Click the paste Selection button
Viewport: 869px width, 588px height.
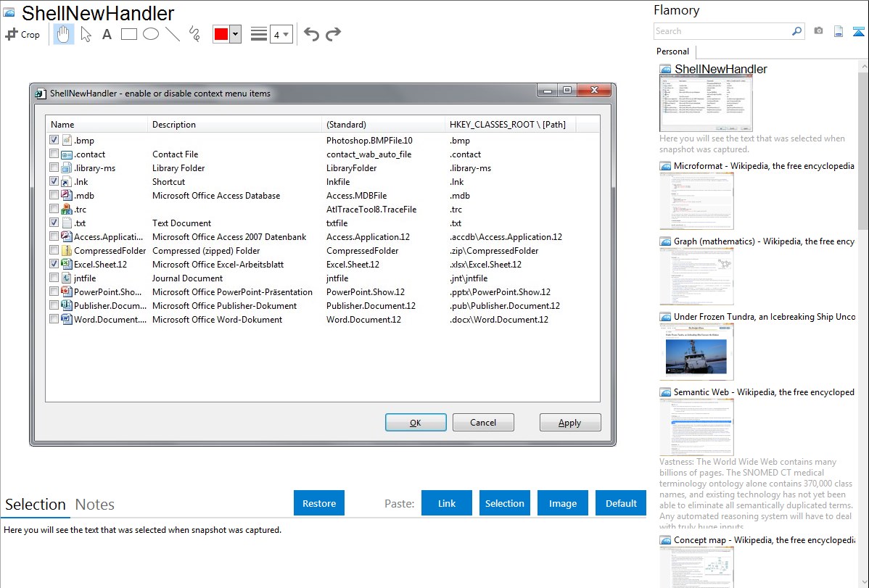[x=504, y=503]
